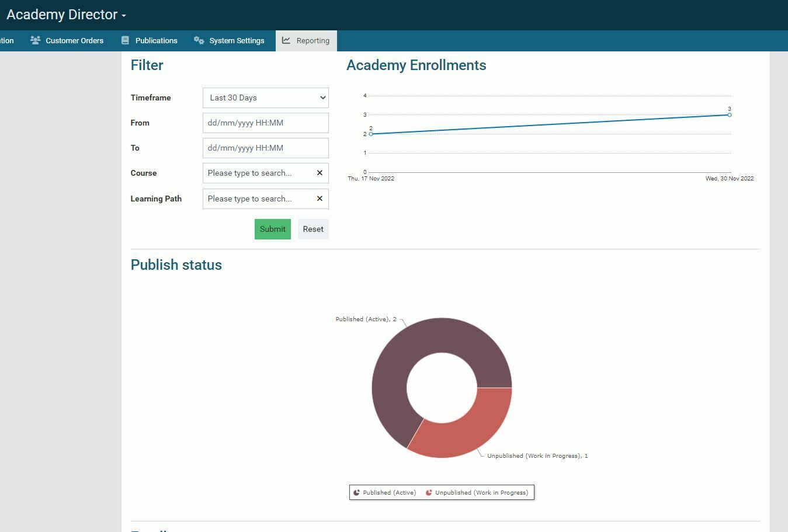The height and width of the screenshot is (532, 788).
Task: Click the Customer Orders people icon
Action: click(35, 40)
